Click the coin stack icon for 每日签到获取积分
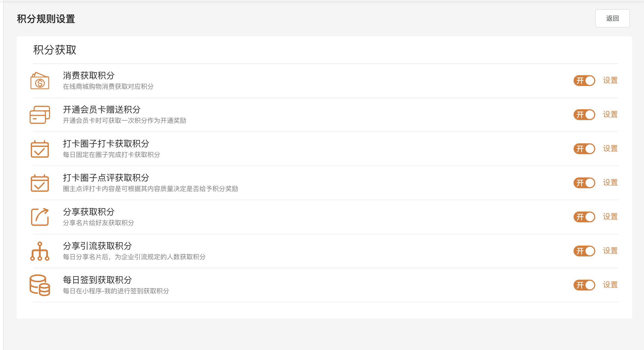644x350 pixels. pos(40,285)
